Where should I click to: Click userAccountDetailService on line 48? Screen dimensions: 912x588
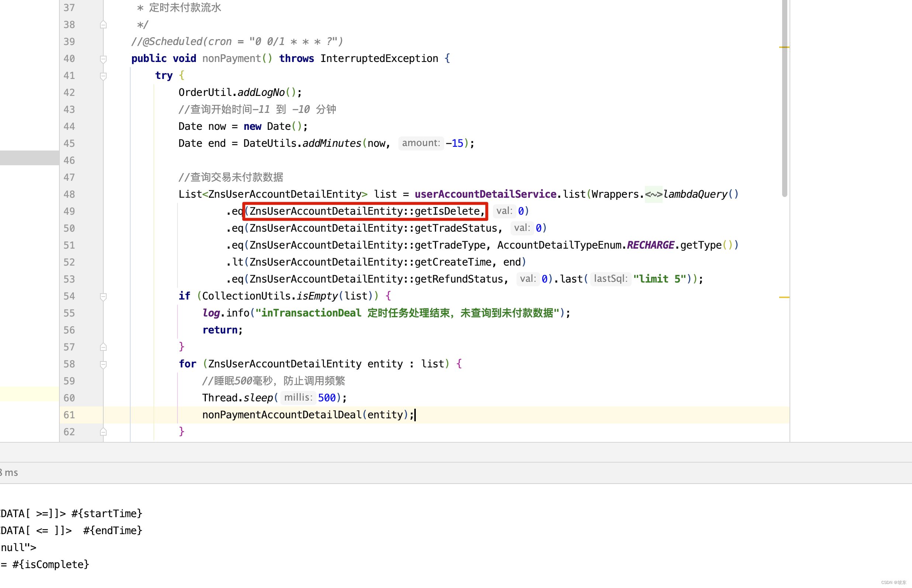tap(485, 194)
